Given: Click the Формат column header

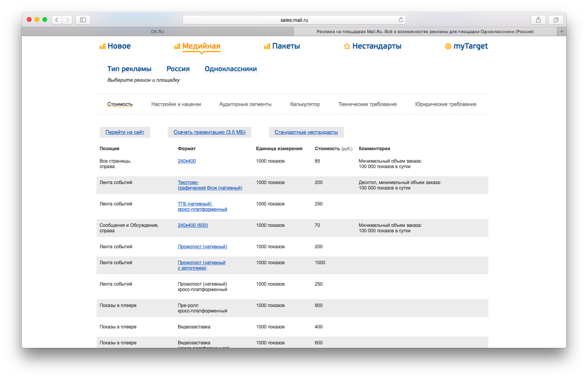Looking at the screenshot, I should pyautogui.click(x=187, y=149).
